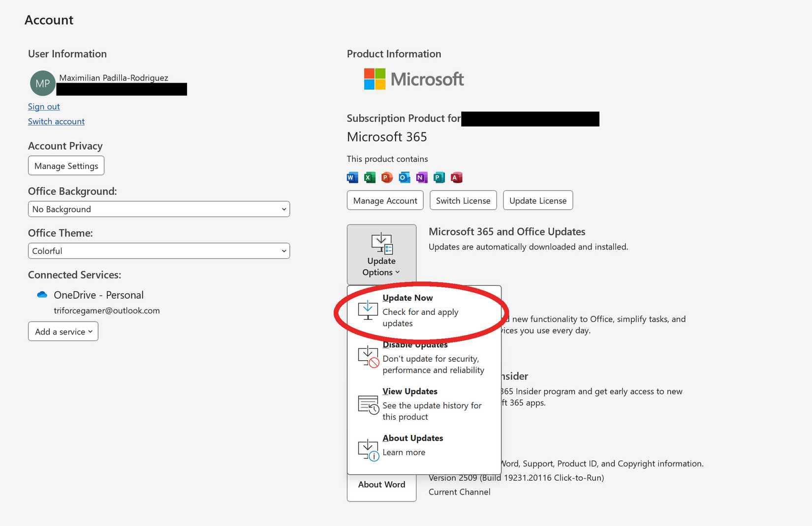
Task: Open the Office Theme dropdown
Action: pos(158,250)
